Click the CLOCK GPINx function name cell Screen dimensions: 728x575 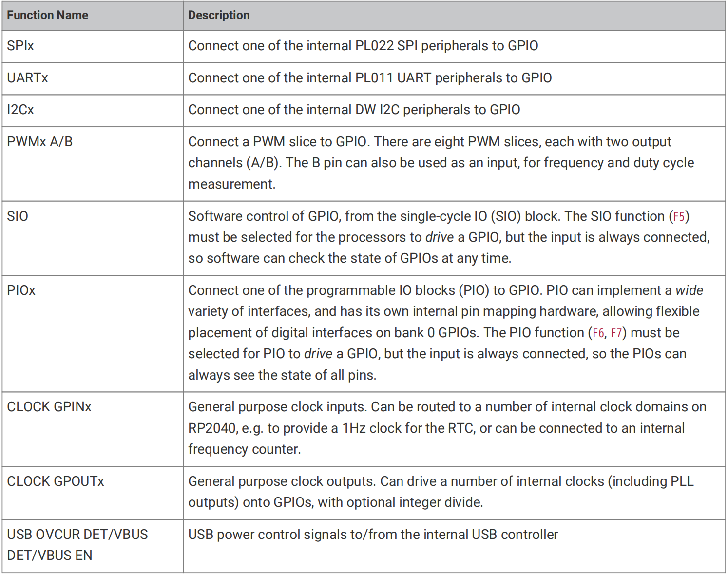click(93, 429)
